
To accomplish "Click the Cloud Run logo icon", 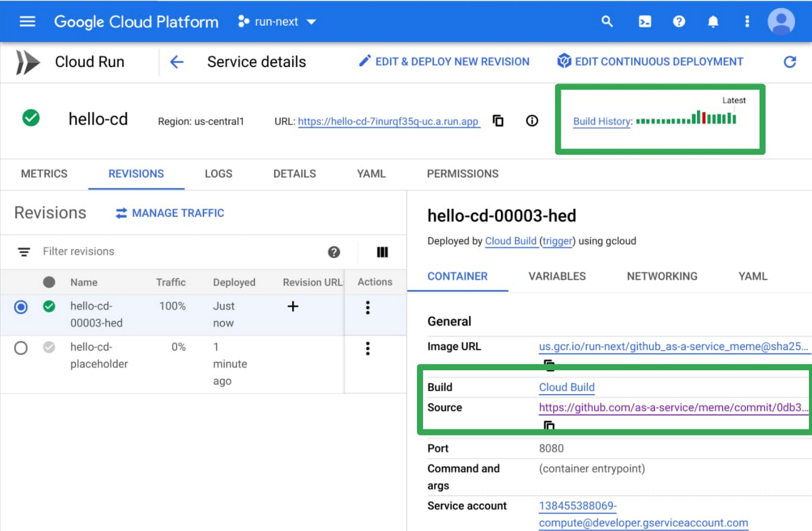I will [x=27, y=62].
